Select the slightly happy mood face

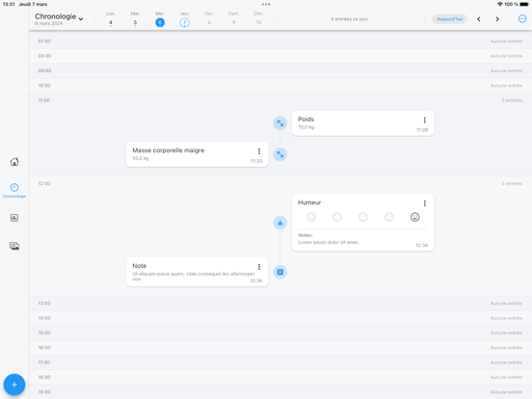pyautogui.click(x=389, y=217)
